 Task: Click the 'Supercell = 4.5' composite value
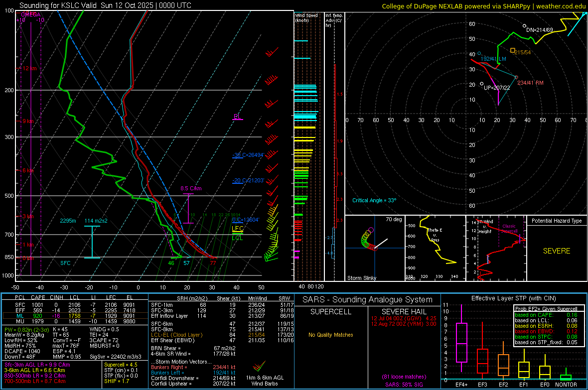121,365
